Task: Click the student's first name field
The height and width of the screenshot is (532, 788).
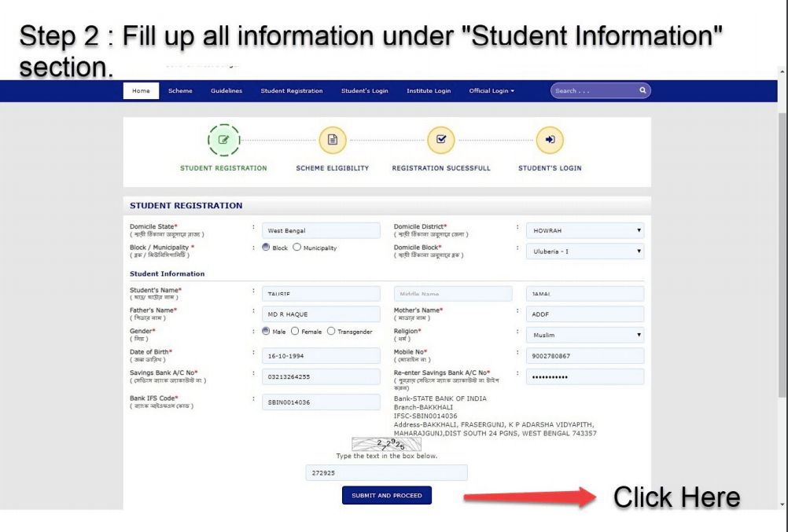Action: click(x=321, y=293)
